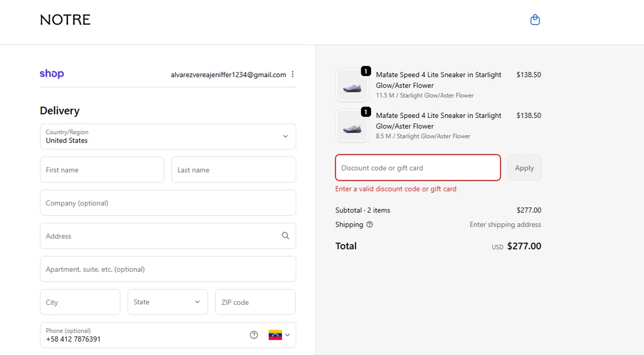Click the City input field
Screen dimensions: 644x355
coord(80,302)
